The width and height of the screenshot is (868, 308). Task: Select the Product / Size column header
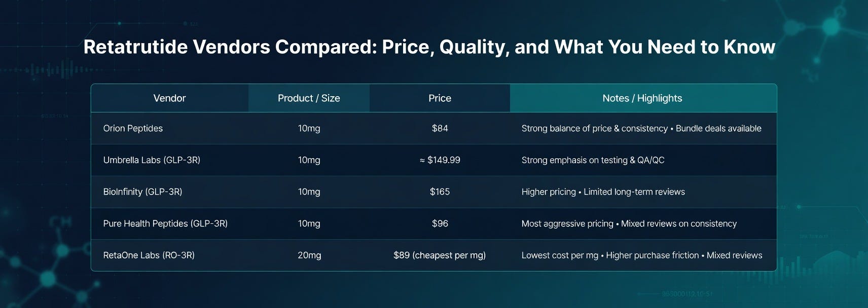point(309,98)
